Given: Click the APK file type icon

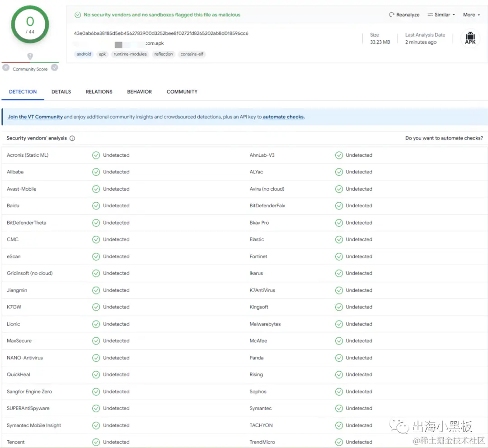Looking at the screenshot, I should click(470, 38).
